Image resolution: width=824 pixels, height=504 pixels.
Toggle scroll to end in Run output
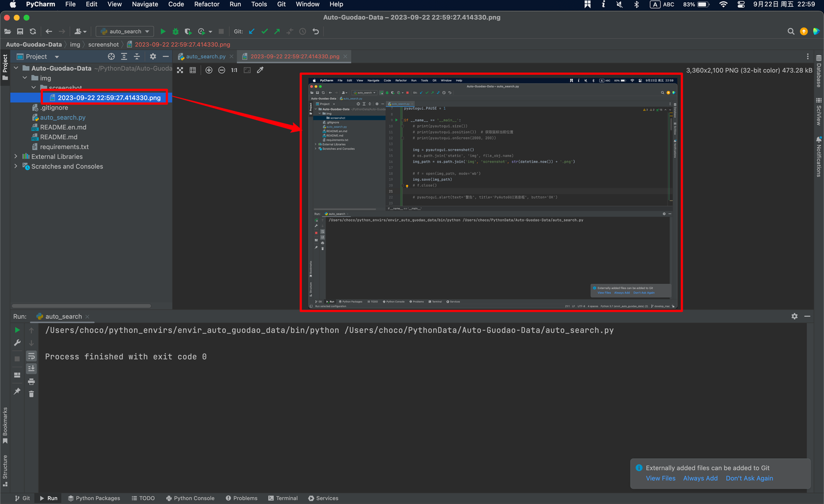pyautogui.click(x=31, y=368)
